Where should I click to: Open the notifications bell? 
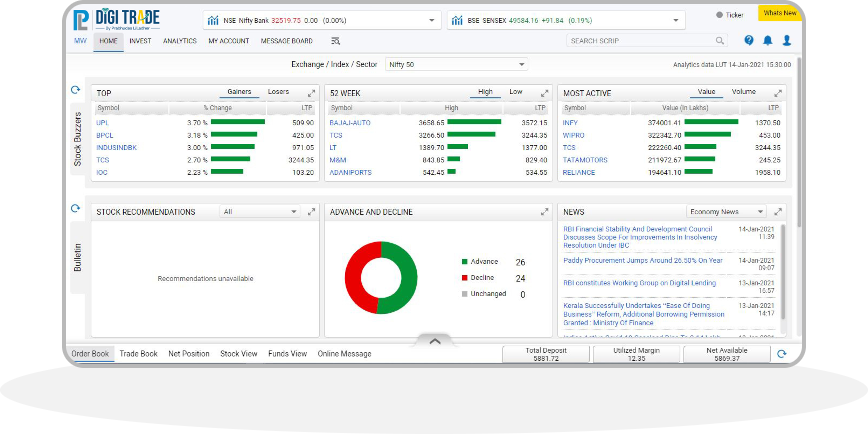click(x=768, y=40)
